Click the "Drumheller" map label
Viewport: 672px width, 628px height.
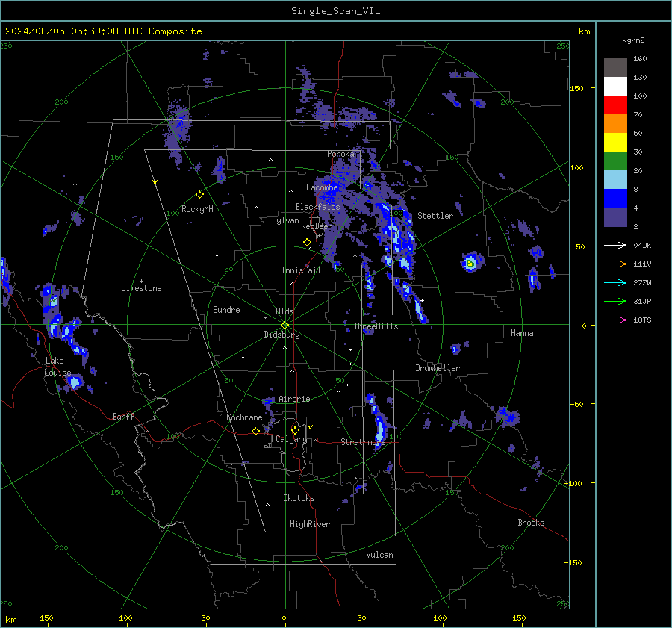click(438, 368)
